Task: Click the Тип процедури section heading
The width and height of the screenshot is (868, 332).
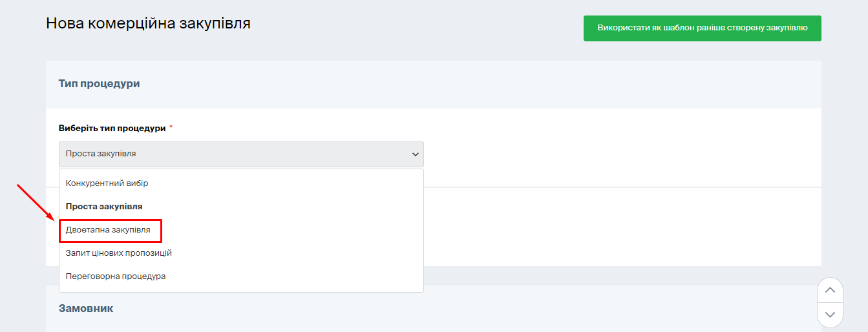Action: pyautogui.click(x=100, y=84)
